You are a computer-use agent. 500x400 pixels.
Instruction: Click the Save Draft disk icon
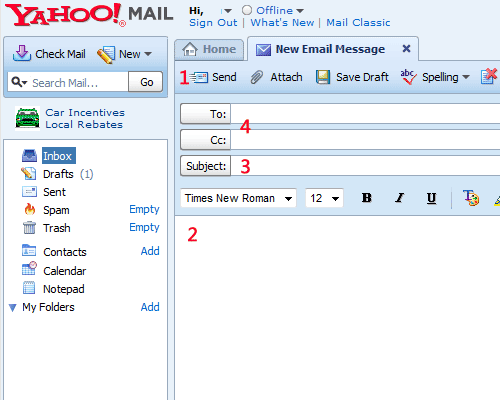pos(323,77)
